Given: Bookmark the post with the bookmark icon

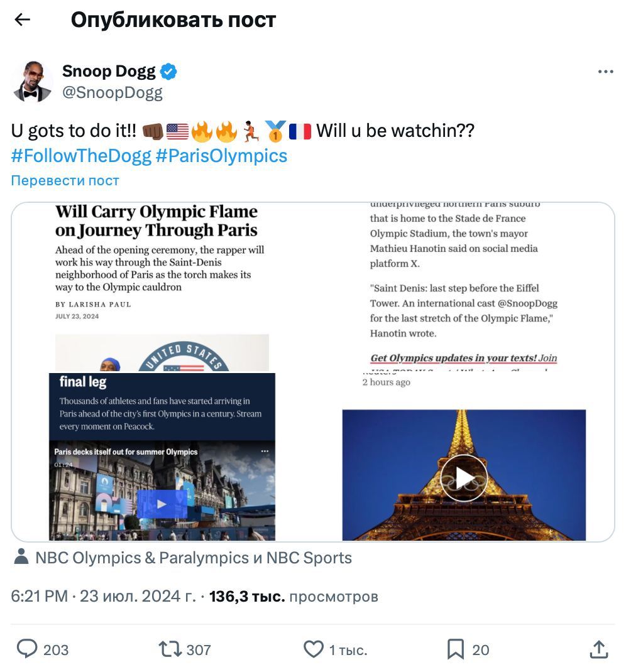Looking at the screenshot, I should point(468,649).
